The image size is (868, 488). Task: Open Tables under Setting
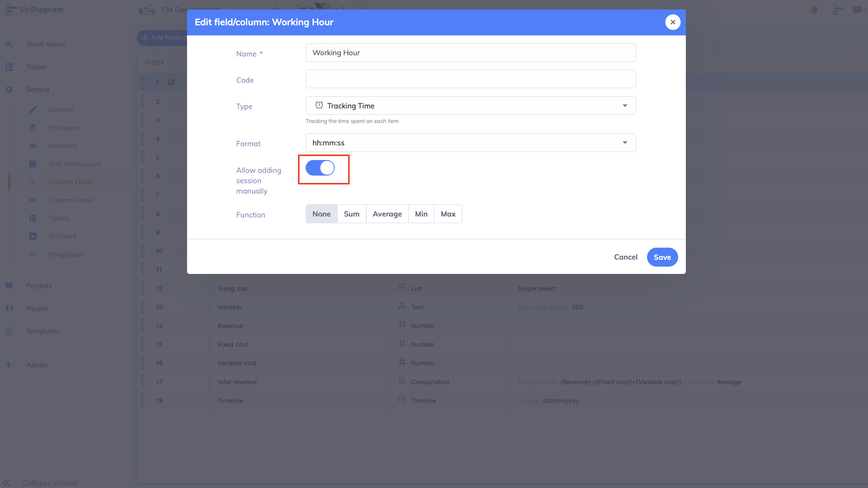pyautogui.click(x=59, y=218)
